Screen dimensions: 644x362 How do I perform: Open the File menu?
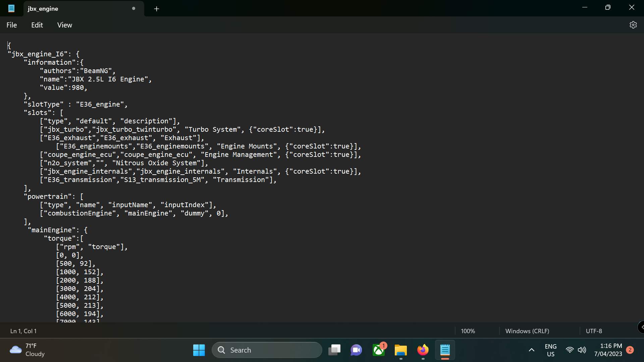[11, 25]
